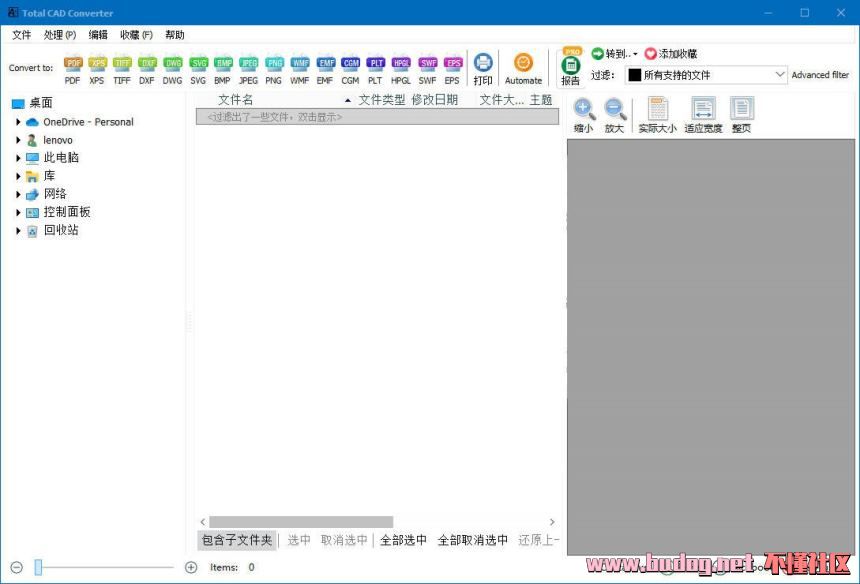Expand the OneDrive - Personal folder arrow
This screenshot has width=860, height=584.
tap(18, 122)
